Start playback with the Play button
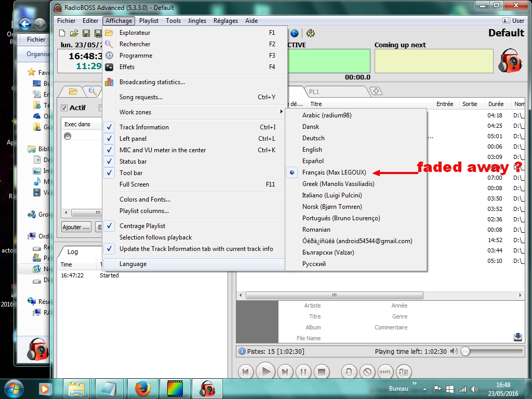Screen dimensions: 532x399 point(265,371)
